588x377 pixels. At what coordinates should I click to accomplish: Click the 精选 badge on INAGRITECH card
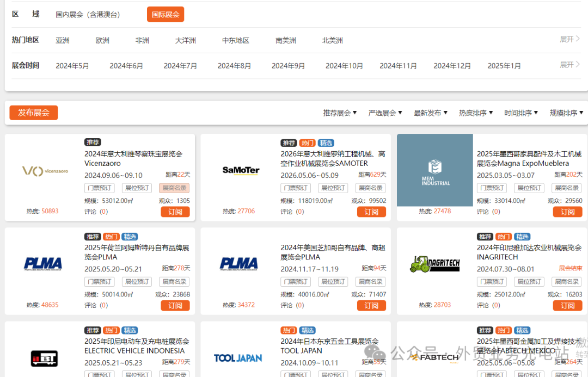pos(522,237)
